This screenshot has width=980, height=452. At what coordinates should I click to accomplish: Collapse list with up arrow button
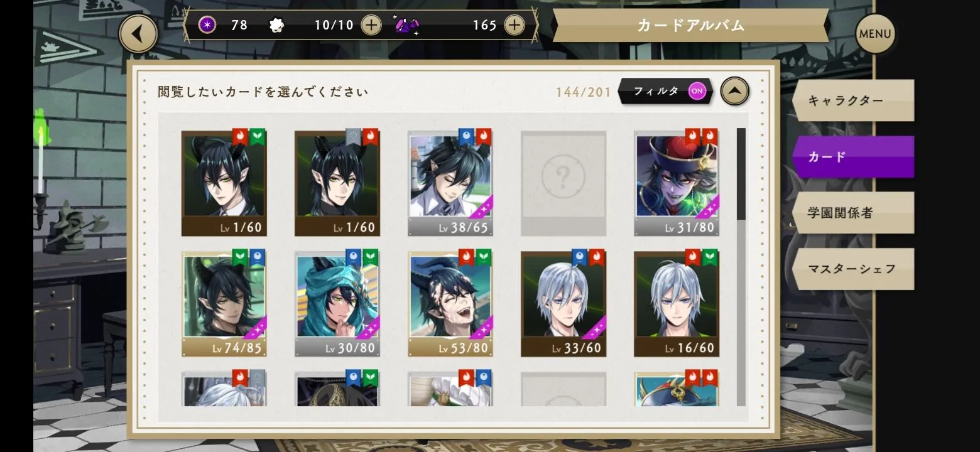point(734,91)
